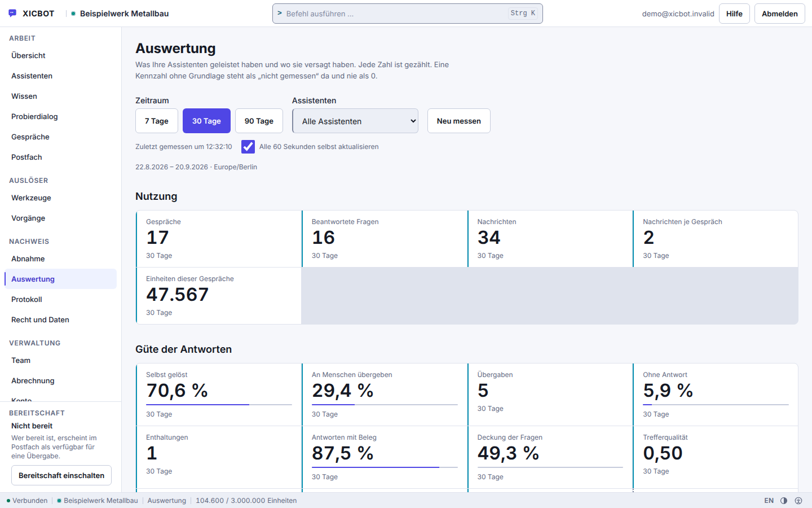Image resolution: width=812 pixels, height=508 pixels.
Task: Click the Neu messen button
Action: [x=459, y=121]
